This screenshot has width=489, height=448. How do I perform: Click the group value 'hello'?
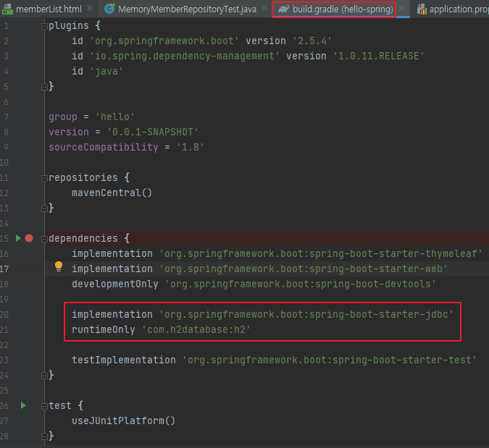coord(114,117)
